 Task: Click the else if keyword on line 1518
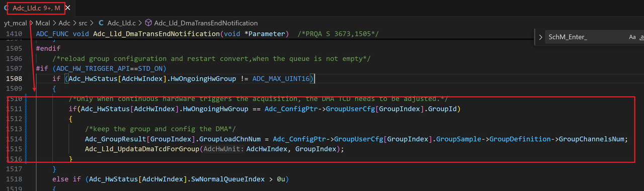66,179
